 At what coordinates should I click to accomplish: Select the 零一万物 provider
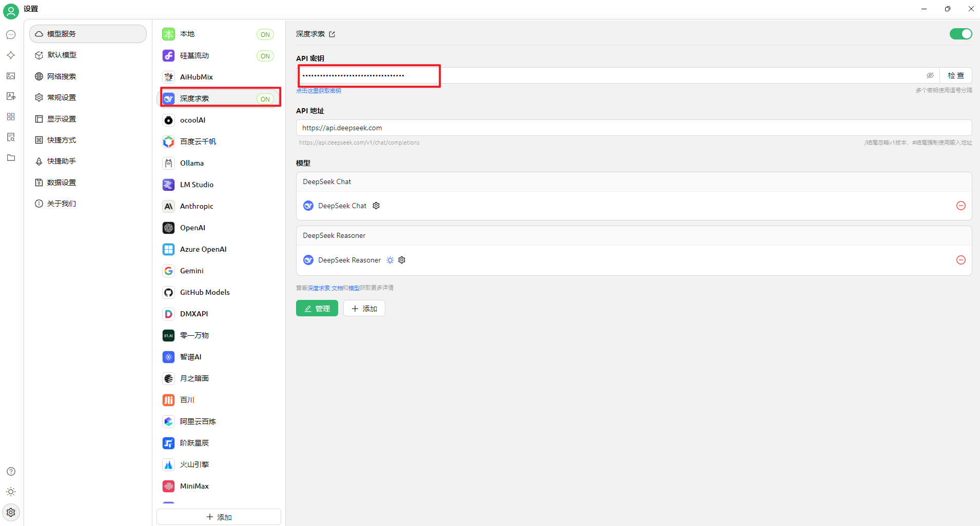tap(219, 335)
